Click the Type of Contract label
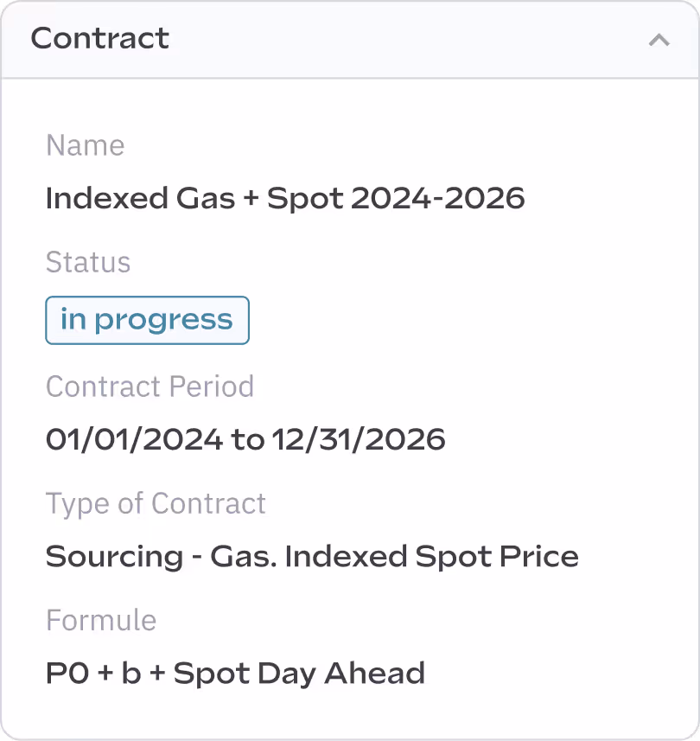 click(156, 504)
